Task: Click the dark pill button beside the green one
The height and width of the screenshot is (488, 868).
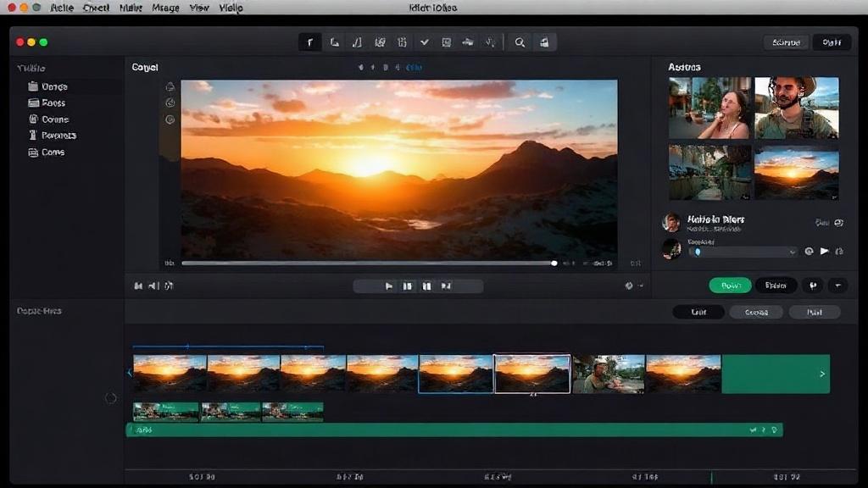Action: point(776,285)
